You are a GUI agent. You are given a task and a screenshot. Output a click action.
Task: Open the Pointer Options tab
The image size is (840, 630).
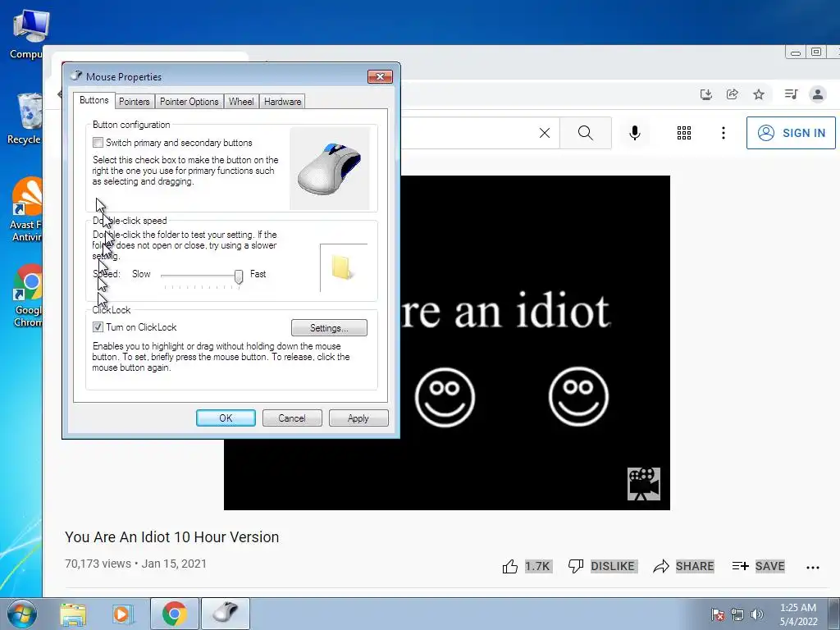[x=189, y=101]
